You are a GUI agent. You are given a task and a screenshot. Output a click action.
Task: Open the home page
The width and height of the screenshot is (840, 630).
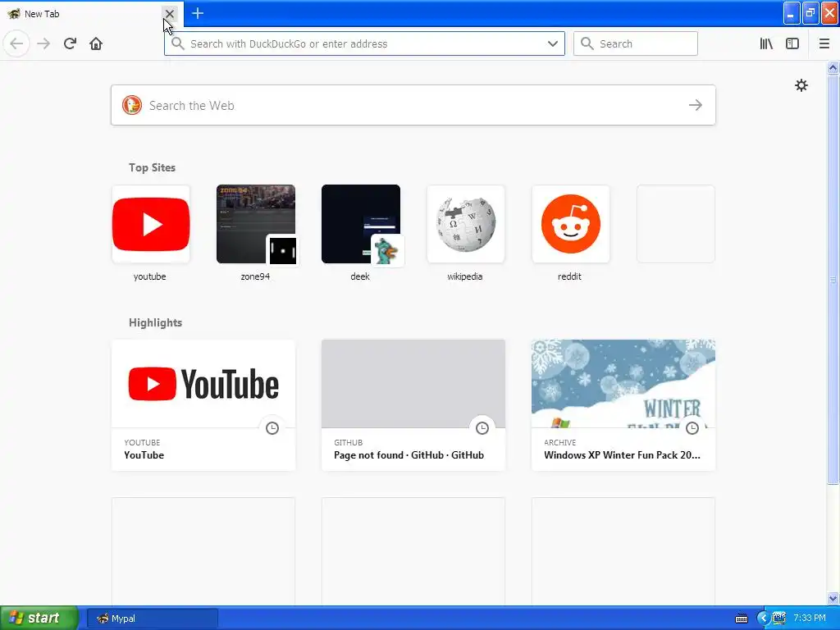(x=96, y=43)
